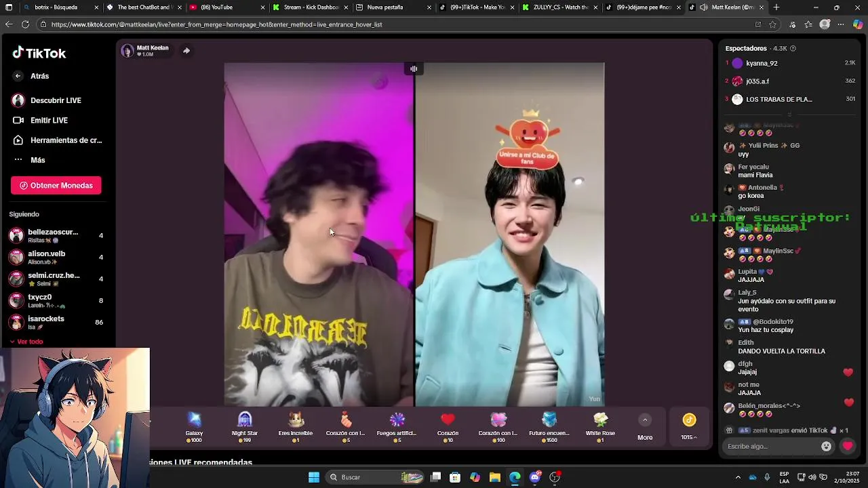
Task: Click the TikTok logo in sidebar
Action: pos(39,53)
